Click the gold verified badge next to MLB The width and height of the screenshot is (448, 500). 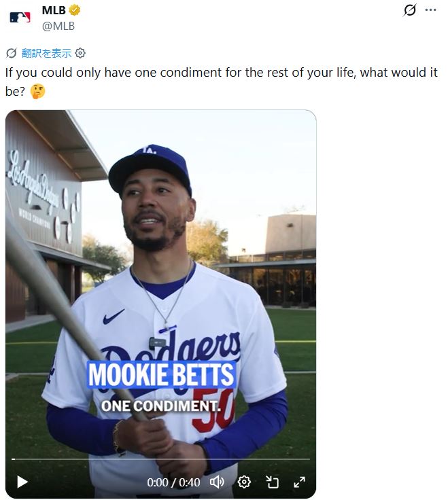pyautogui.click(x=75, y=10)
